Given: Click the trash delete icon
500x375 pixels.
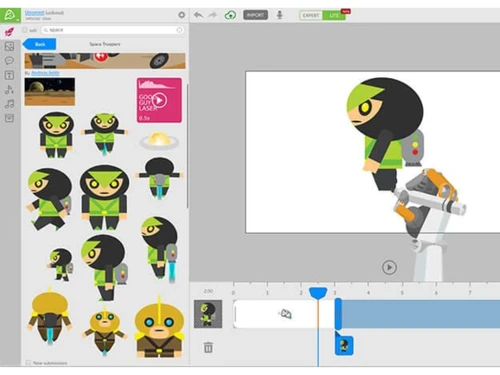Looking at the screenshot, I should 208,347.
